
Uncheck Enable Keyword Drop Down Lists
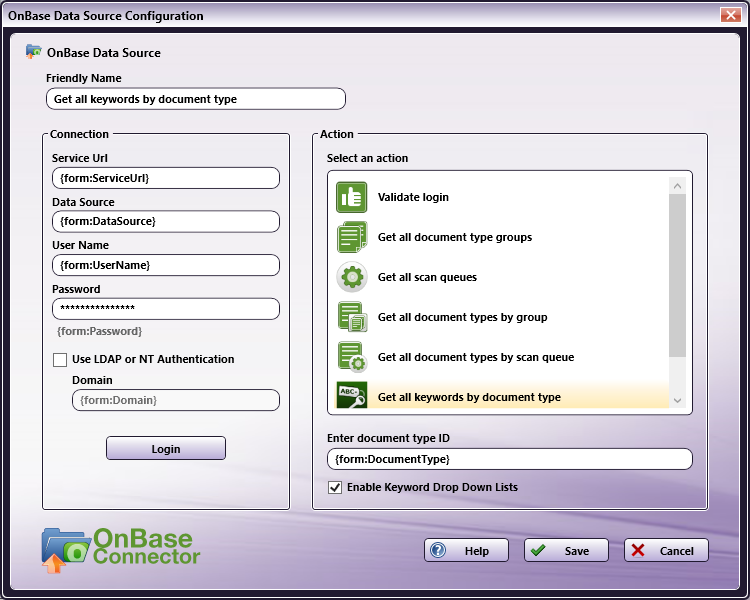[335, 488]
